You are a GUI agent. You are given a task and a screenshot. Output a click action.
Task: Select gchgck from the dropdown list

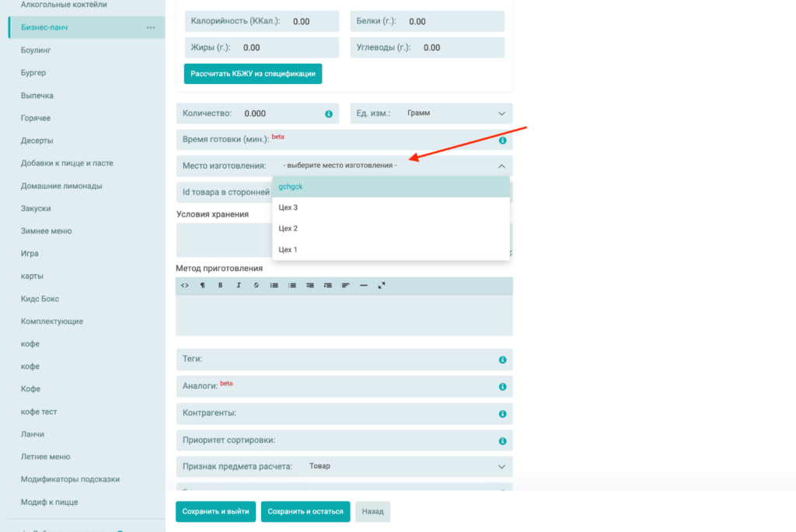tap(391, 186)
